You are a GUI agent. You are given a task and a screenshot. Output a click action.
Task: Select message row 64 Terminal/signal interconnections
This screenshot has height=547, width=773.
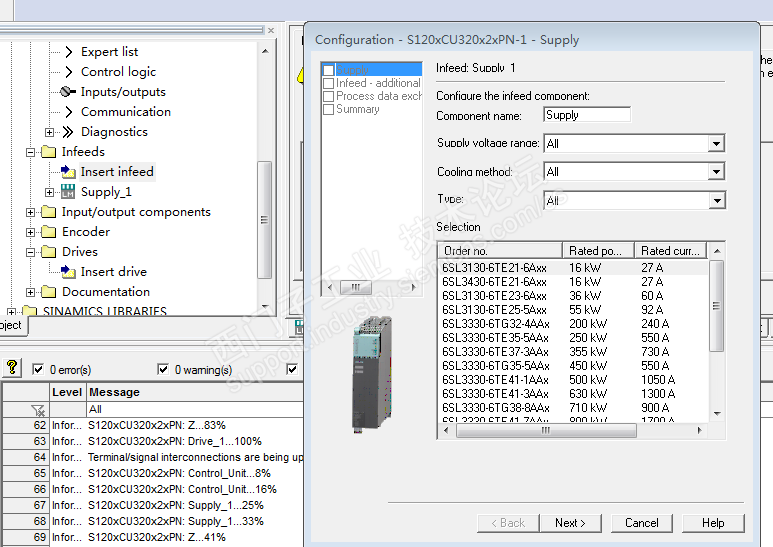coord(153,457)
